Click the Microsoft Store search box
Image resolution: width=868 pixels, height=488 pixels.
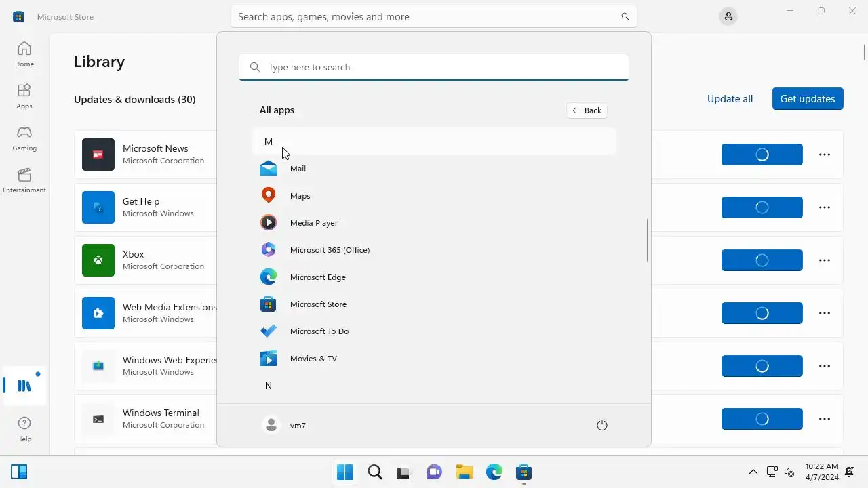pos(434,16)
